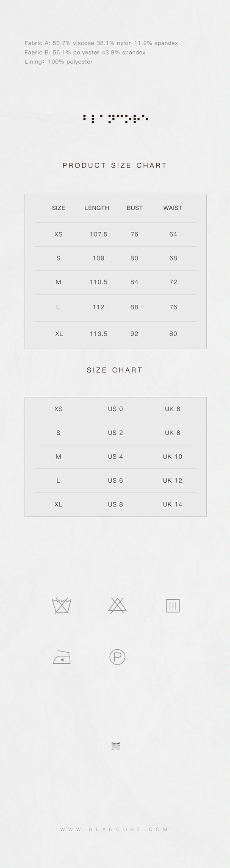Select the Fabric A composition line
The width and height of the screenshot is (230, 868).
101,43
